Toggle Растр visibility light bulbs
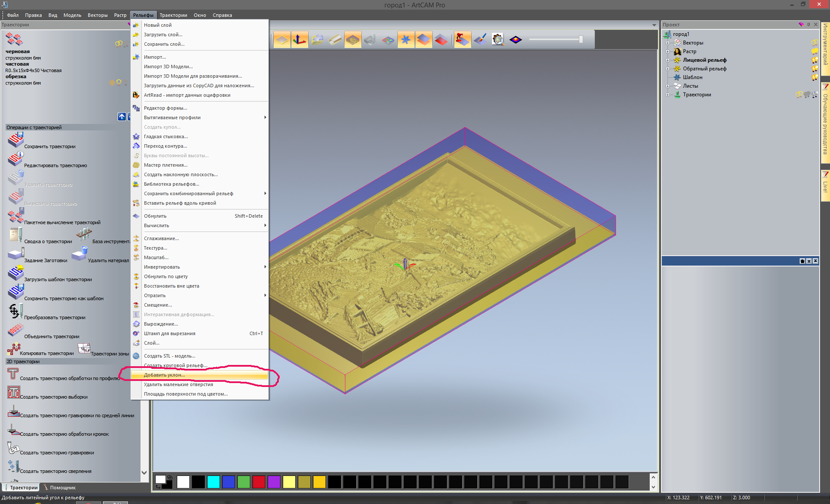This screenshot has width=830, height=504. pos(814,51)
